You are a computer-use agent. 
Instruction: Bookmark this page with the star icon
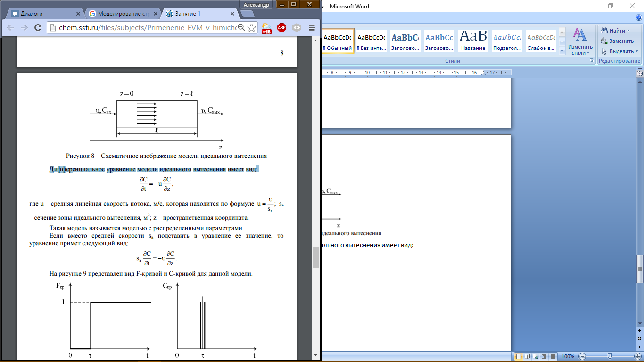click(252, 28)
